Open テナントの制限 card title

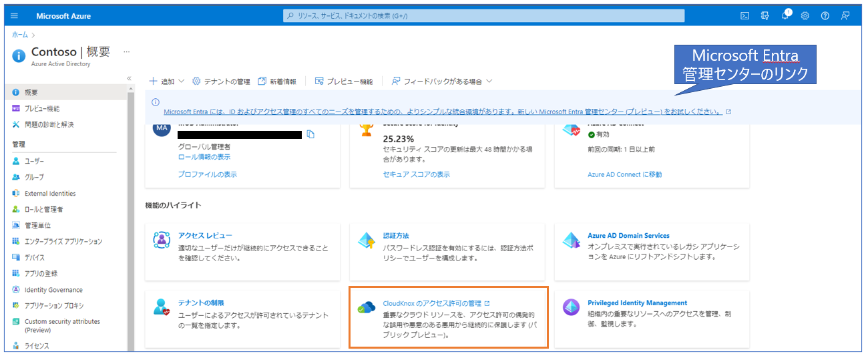pyautogui.click(x=200, y=303)
